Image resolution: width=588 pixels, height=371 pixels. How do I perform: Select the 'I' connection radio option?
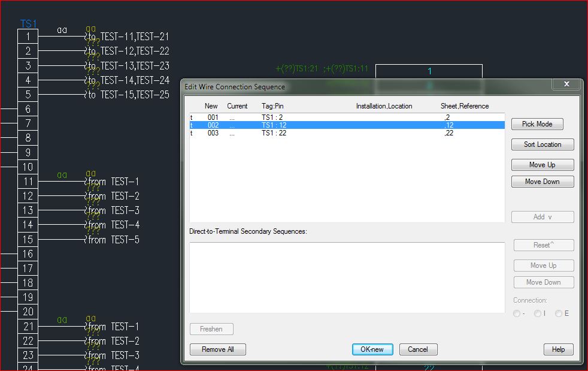(538, 313)
